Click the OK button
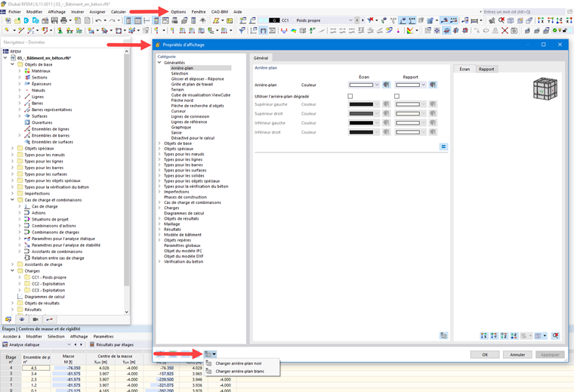This screenshot has width=574, height=392. [485, 355]
